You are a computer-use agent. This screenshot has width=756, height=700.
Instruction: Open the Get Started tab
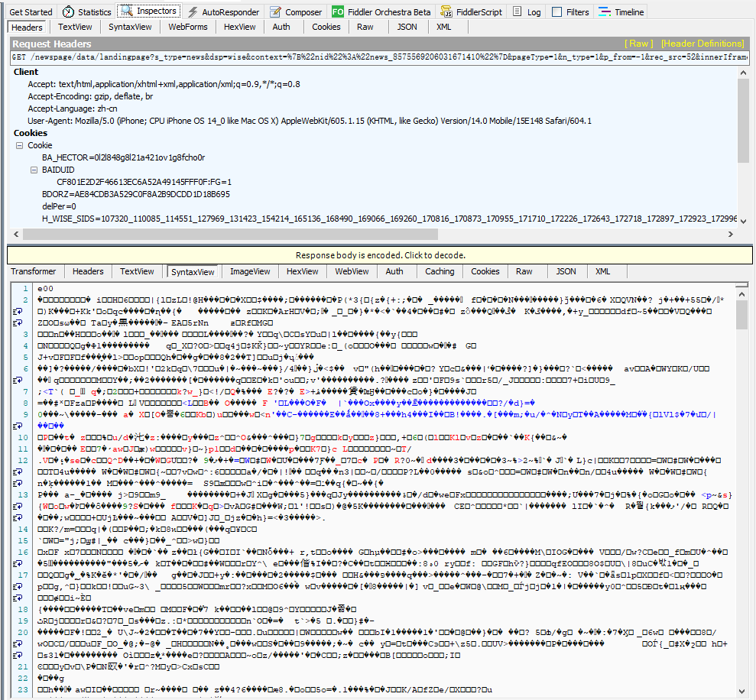click(x=31, y=12)
